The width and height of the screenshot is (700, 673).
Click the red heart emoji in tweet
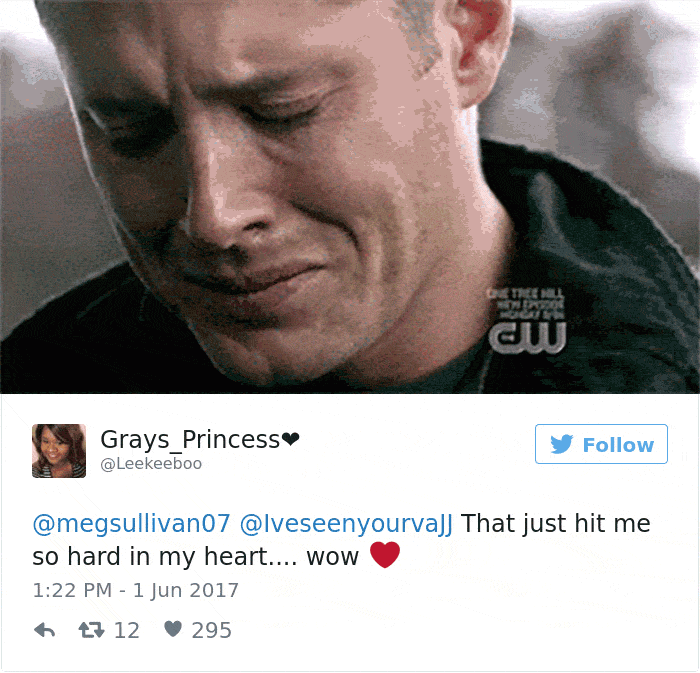[x=385, y=555]
